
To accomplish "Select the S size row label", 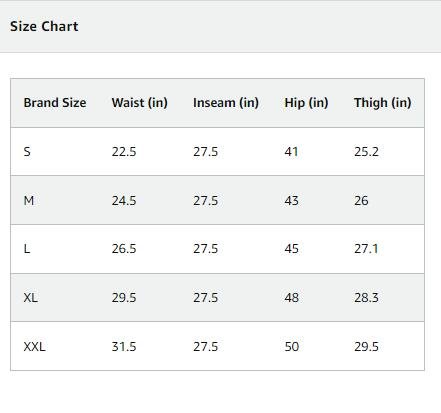I will [x=27, y=152].
